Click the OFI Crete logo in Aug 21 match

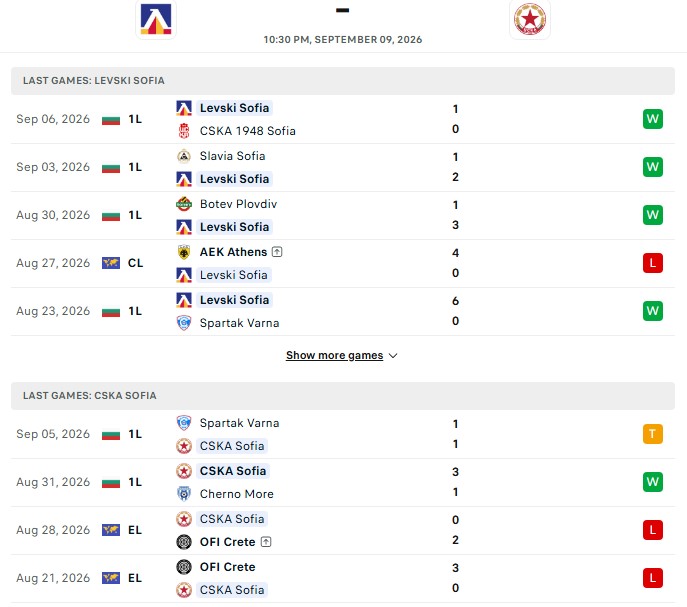pyautogui.click(x=184, y=567)
